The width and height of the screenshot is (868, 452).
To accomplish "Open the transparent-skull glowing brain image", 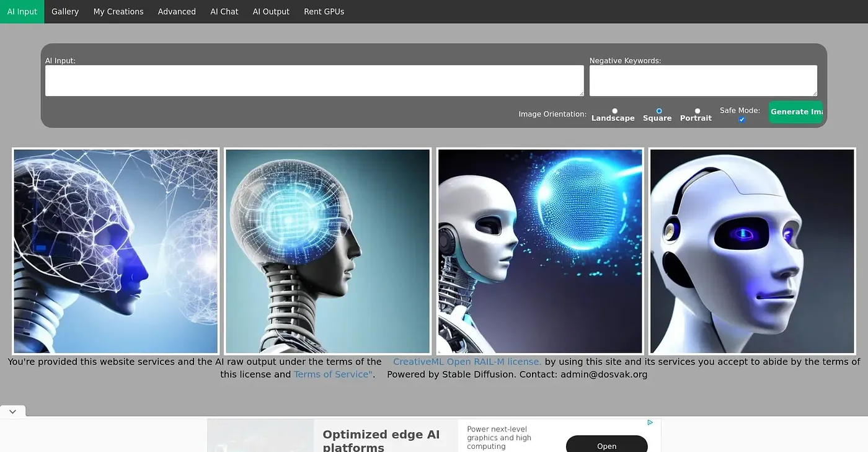I will pyautogui.click(x=328, y=251).
